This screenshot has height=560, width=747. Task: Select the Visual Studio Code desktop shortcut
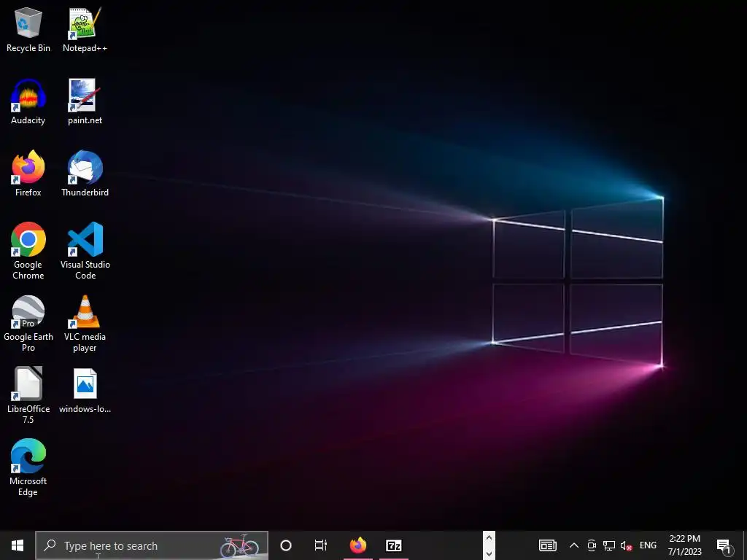point(85,251)
